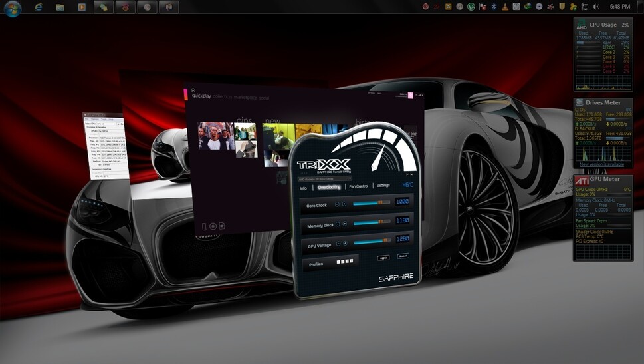This screenshot has height=364, width=644.
Task: Click the GPU Voltage value field 1280
Action: coord(403,238)
